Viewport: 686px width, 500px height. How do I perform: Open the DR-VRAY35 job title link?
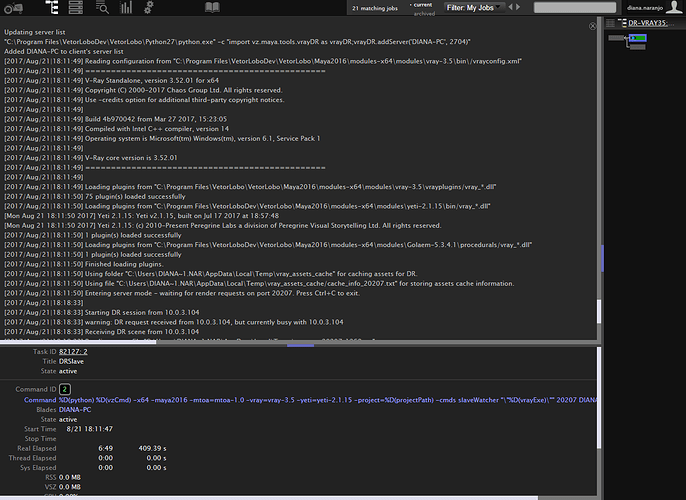(x=648, y=23)
